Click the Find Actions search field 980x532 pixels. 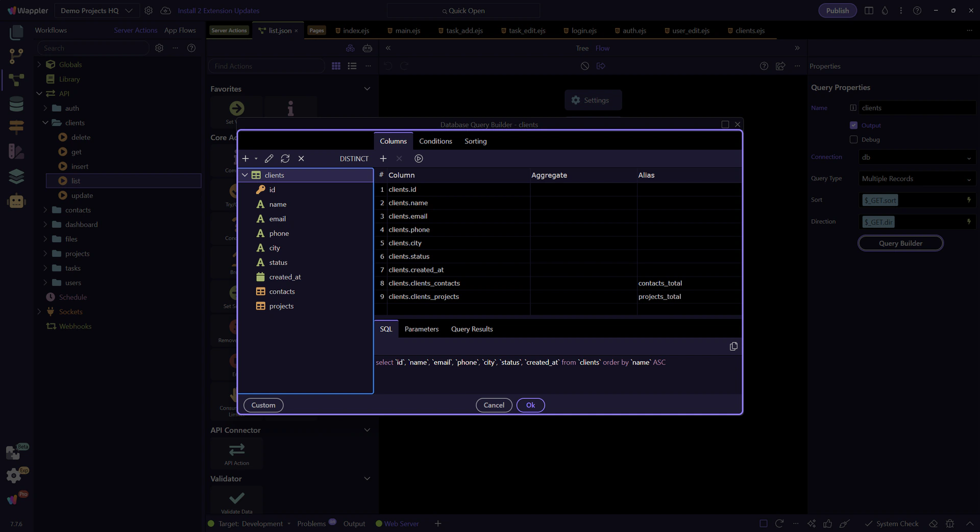click(266, 66)
